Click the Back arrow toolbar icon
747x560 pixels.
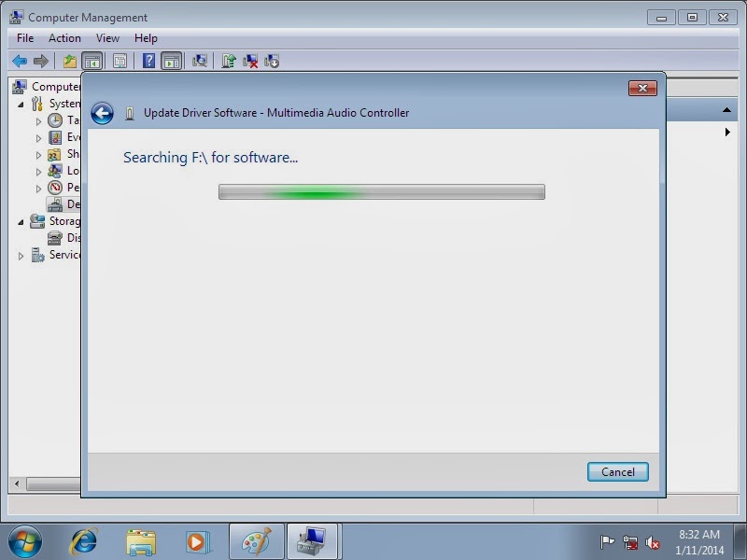20,61
